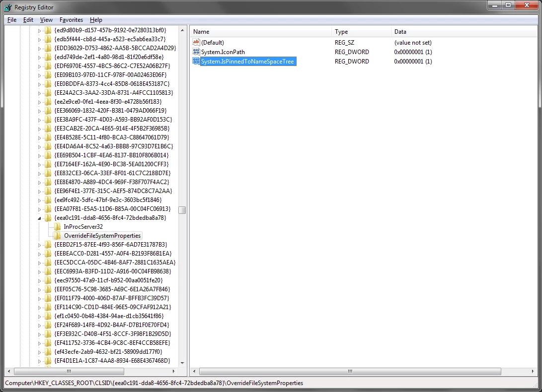Click the key tree horizontal scrollbar thumb
The image size is (542, 392).
click(x=69, y=371)
